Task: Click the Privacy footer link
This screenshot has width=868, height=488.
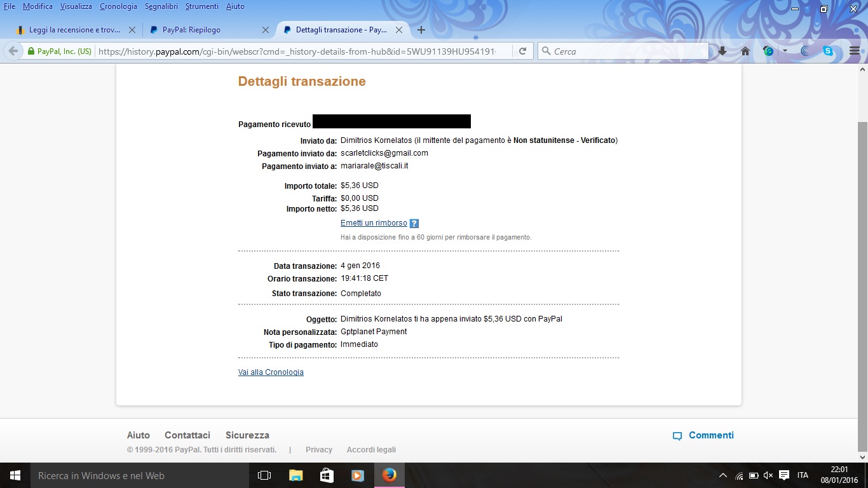Action: tap(319, 450)
